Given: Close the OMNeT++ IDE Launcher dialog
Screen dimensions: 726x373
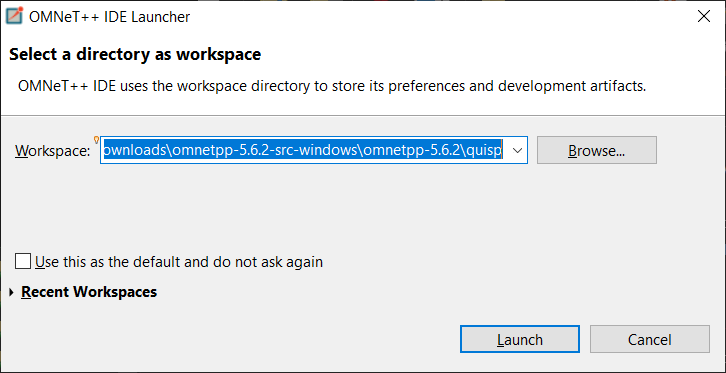Looking at the screenshot, I should tap(704, 17).
